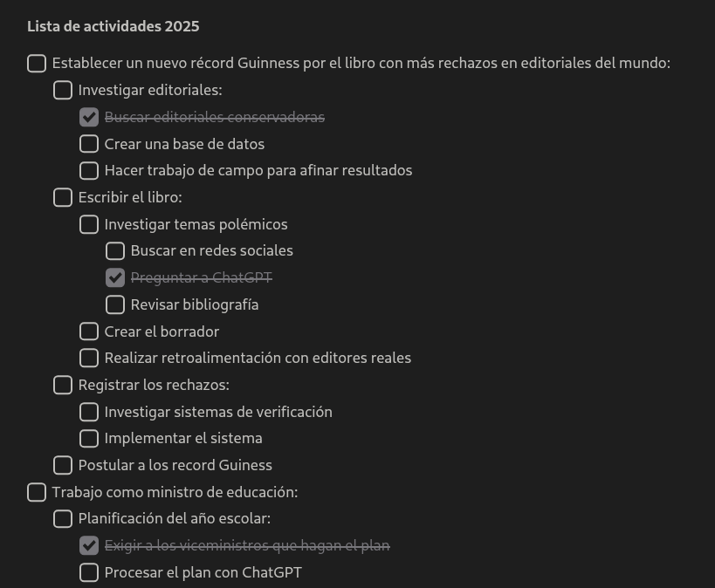Toggle 'Registrar los rechazos' checkbox
715x588 pixels.
click(x=63, y=385)
